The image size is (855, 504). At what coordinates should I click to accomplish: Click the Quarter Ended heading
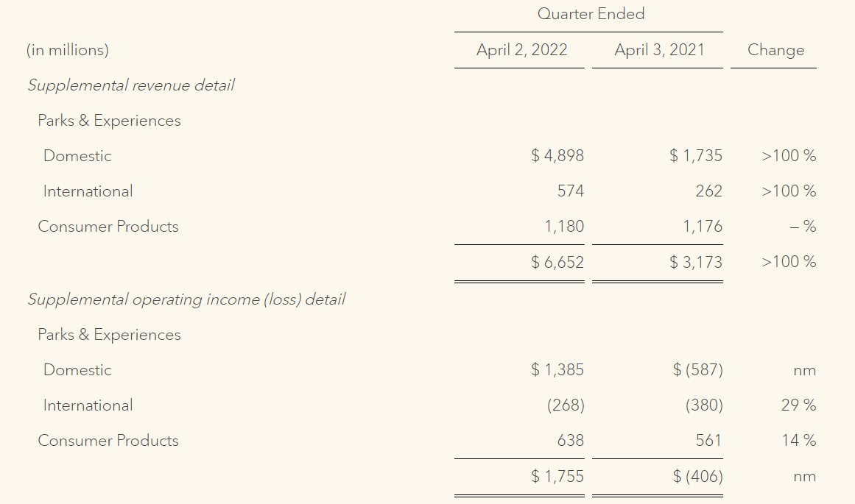coord(591,13)
